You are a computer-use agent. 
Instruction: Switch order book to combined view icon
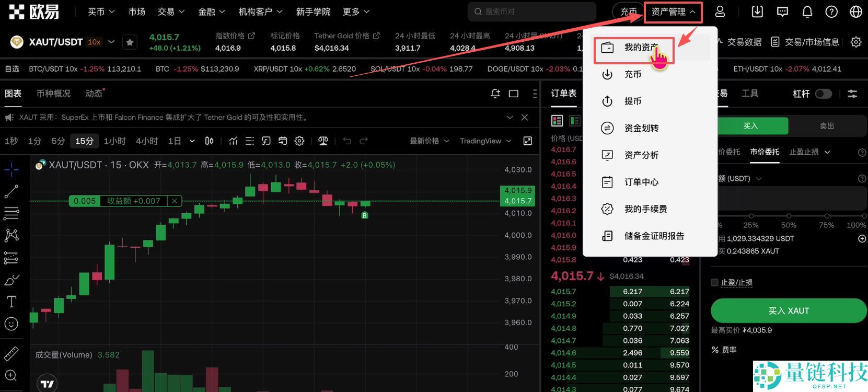point(557,121)
